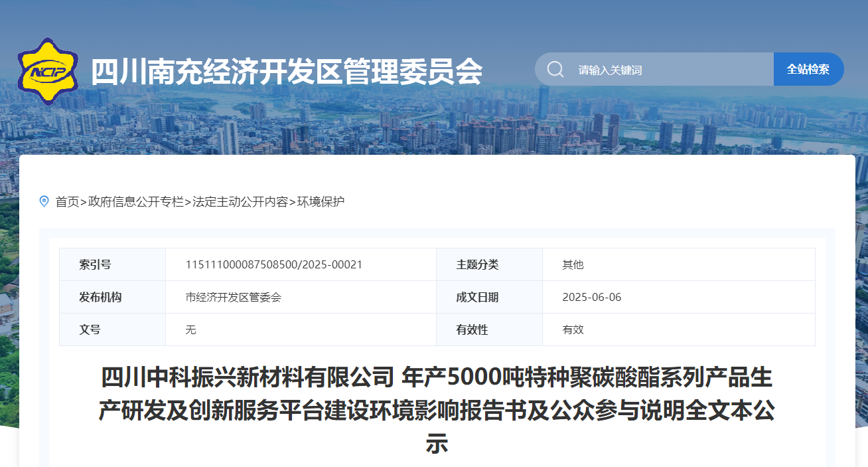Click the 有效性 label cell

point(490,329)
